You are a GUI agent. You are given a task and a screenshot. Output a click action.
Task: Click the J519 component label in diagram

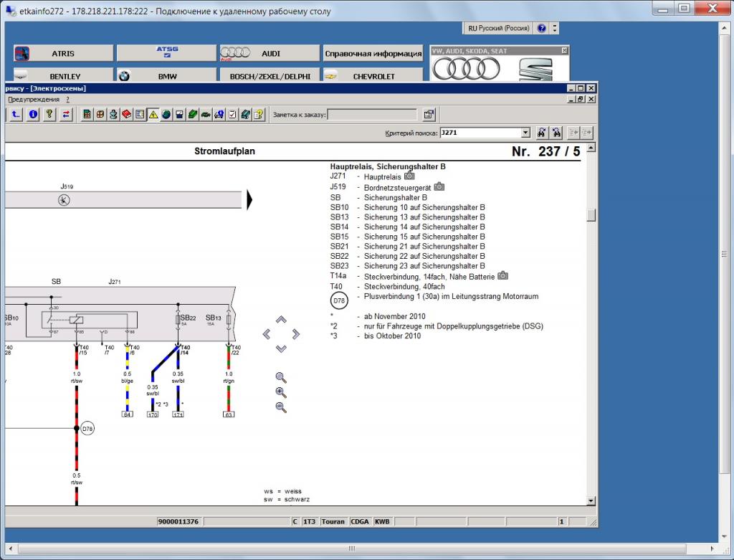click(67, 186)
